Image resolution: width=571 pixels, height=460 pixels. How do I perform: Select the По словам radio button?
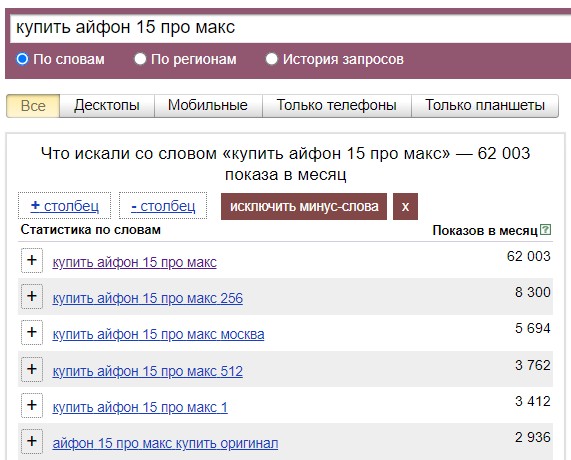pos(22,59)
